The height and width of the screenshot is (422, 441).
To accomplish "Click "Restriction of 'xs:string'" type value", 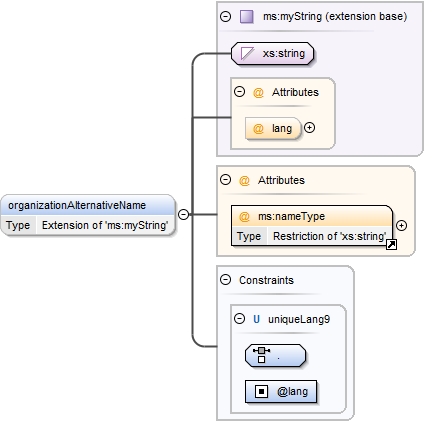I will point(329,236).
